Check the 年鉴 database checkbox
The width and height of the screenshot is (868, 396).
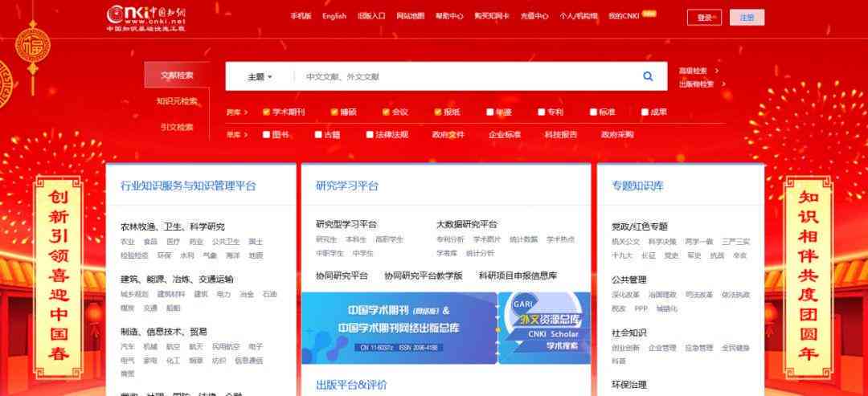(x=490, y=112)
